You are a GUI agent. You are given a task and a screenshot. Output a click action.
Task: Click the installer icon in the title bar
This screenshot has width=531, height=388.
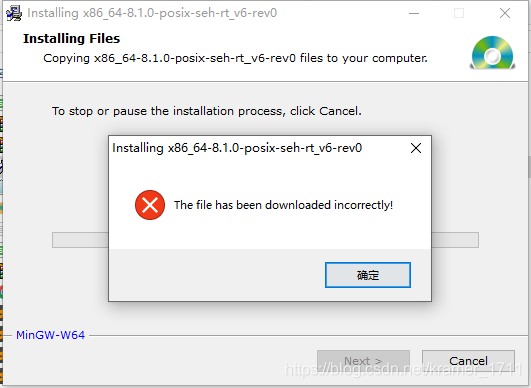[x=14, y=14]
